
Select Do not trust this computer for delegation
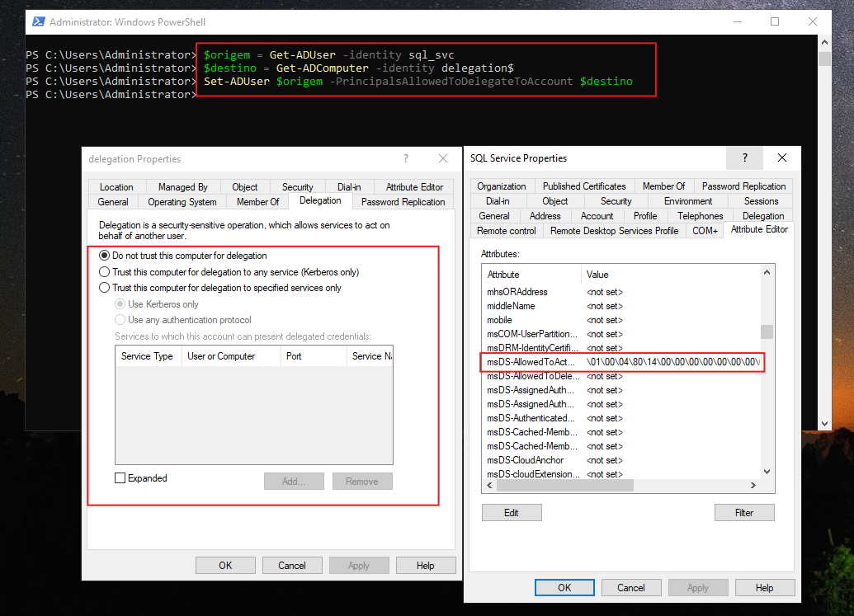[105, 256]
